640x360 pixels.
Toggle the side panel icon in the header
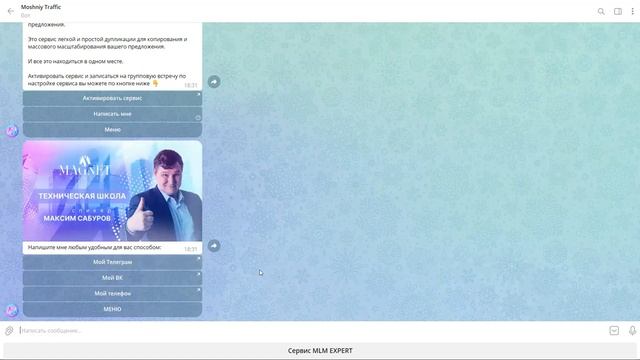pyautogui.click(x=618, y=11)
